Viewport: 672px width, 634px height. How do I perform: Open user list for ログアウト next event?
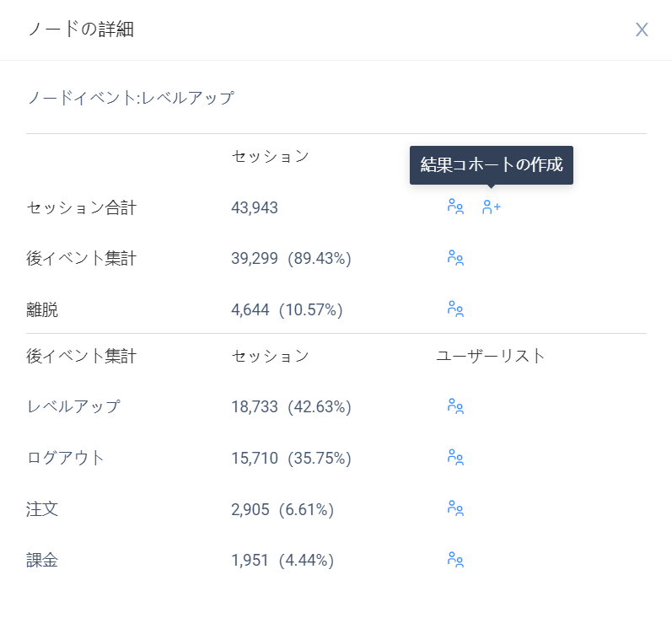click(x=455, y=458)
